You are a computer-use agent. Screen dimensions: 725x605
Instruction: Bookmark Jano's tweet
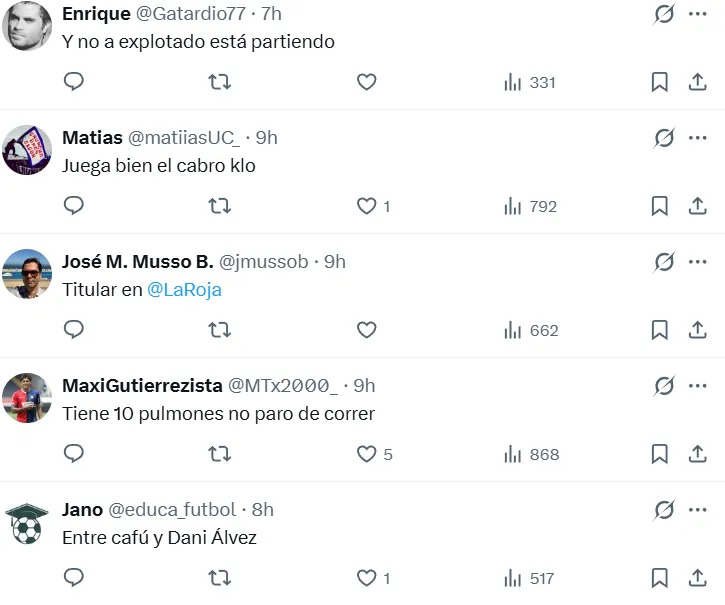point(659,578)
